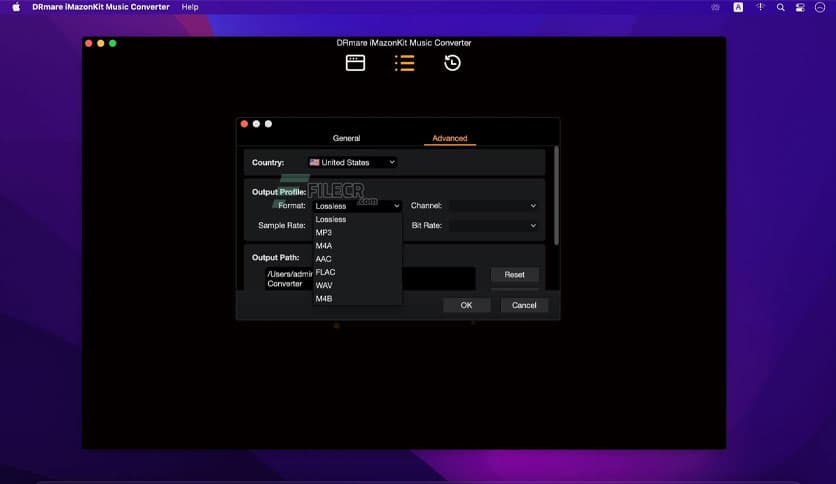Choose FLAC from format list
Screen dimensions: 836x484
357,272
